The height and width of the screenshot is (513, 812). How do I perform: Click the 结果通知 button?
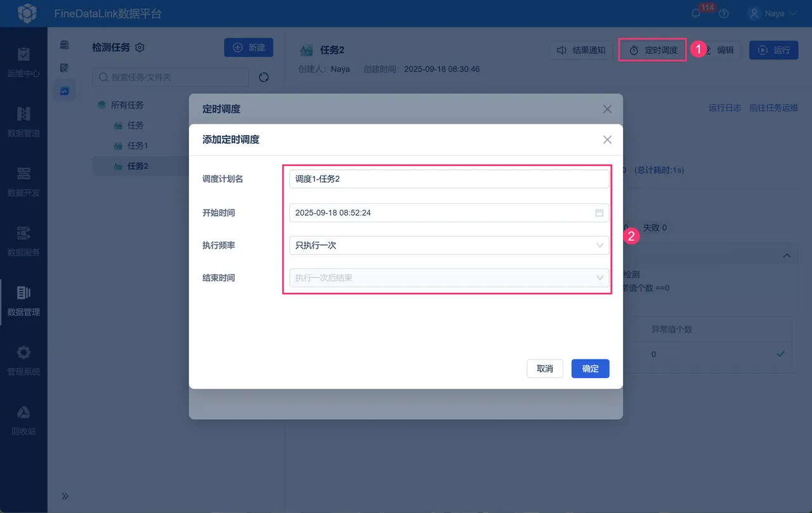click(581, 50)
